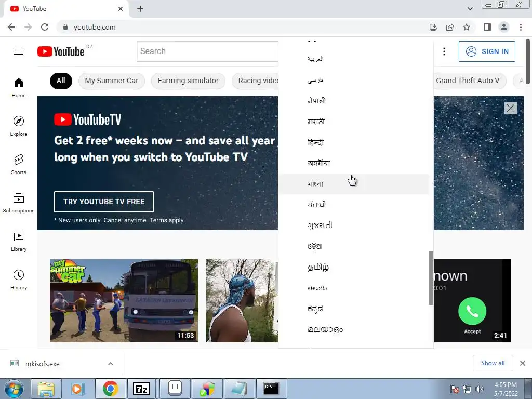This screenshot has height=399, width=532.
Task: Open the blue bandana man video thumbnail
Action: click(x=242, y=301)
